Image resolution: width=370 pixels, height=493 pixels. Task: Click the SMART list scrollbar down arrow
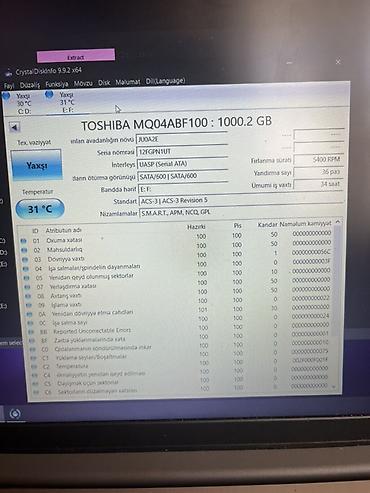tap(335, 387)
